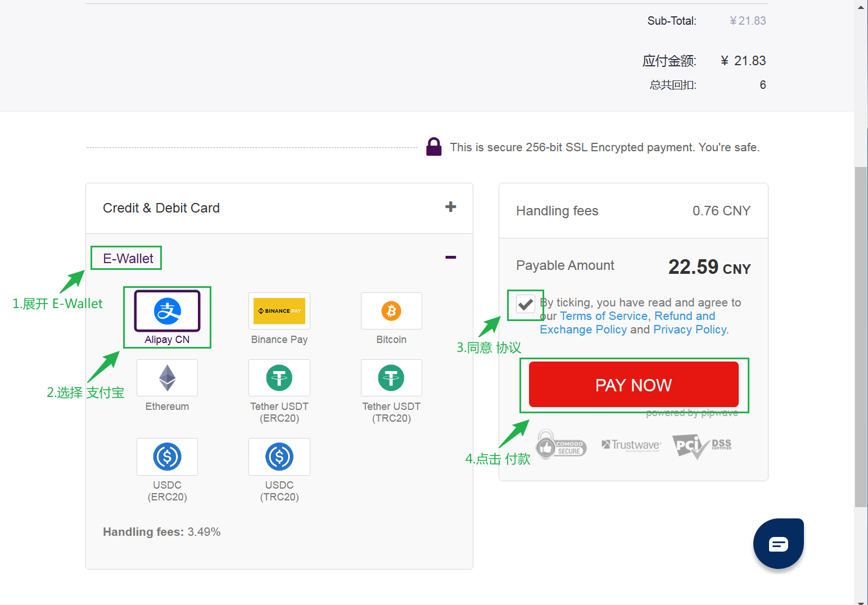The width and height of the screenshot is (868, 605).
Task: Open the live chat bubble
Action: pyautogui.click(x=778, y=544)
